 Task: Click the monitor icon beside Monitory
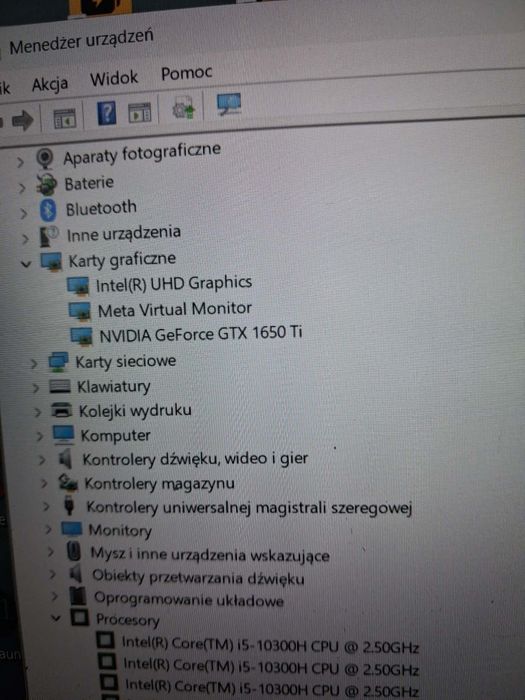71,529
